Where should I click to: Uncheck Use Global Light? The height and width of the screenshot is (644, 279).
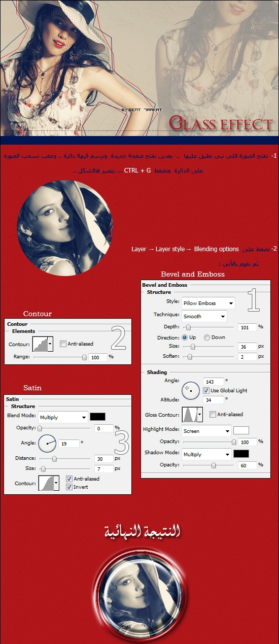click(206, 390)
